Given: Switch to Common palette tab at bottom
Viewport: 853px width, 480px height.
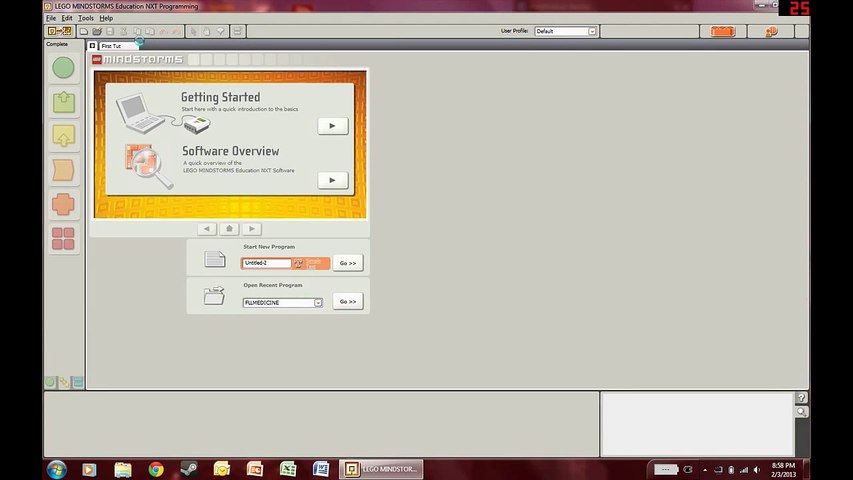Looking at the screenshot, I should coord(50,383).
